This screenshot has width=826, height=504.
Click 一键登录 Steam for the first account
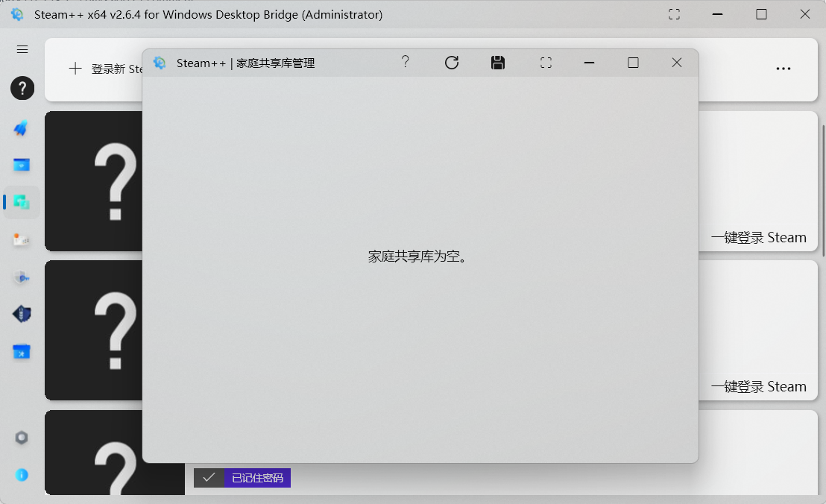[x=759, y=237]
